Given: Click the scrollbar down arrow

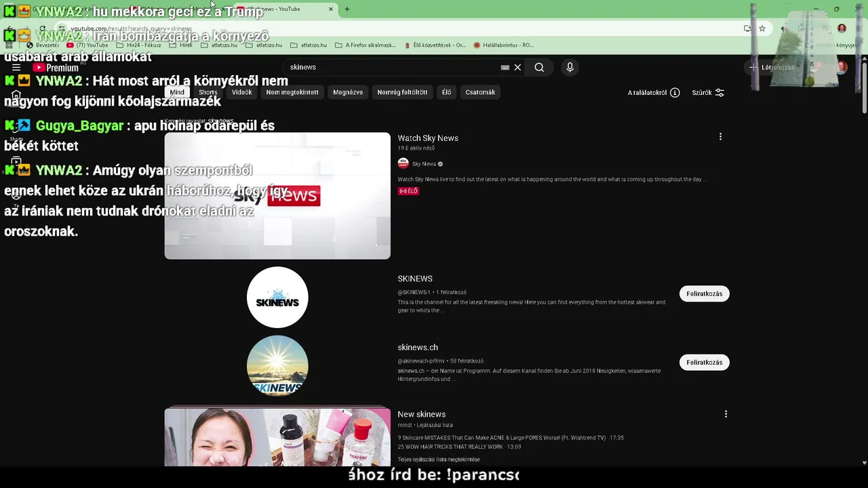Looking at the screenshot, I should tap(864, 463).
